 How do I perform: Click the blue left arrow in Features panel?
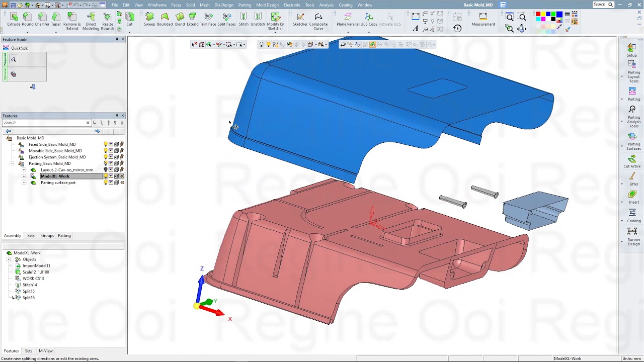pyautogui.click(x=8, y=131)
